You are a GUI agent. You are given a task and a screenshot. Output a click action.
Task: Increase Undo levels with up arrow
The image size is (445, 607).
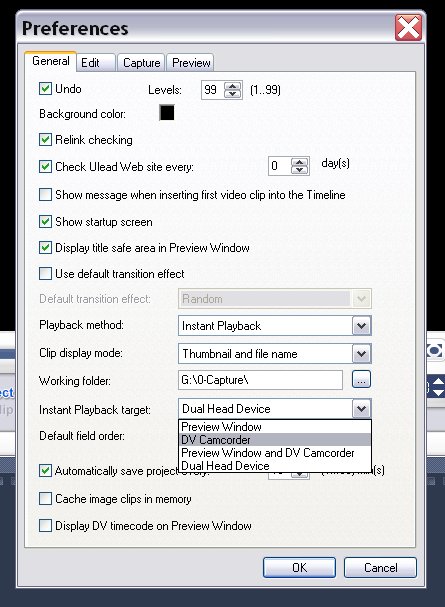coord(233,86)
